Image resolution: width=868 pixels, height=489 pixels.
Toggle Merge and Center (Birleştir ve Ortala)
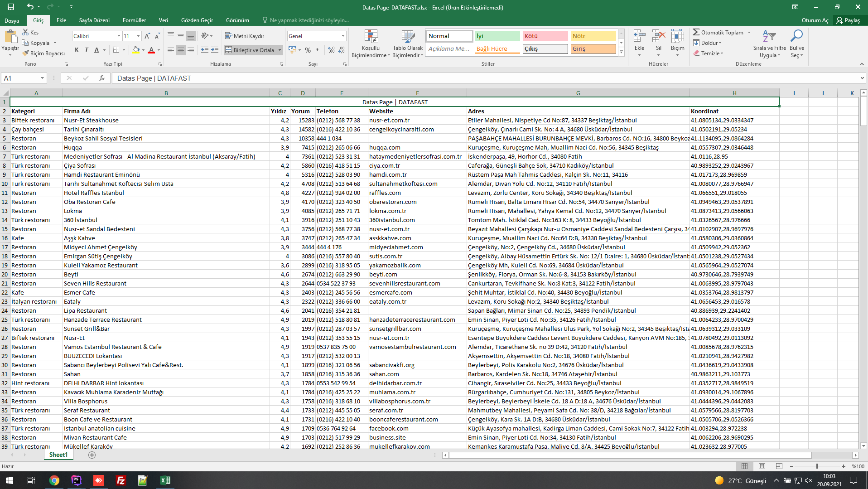tap(250, 50)
